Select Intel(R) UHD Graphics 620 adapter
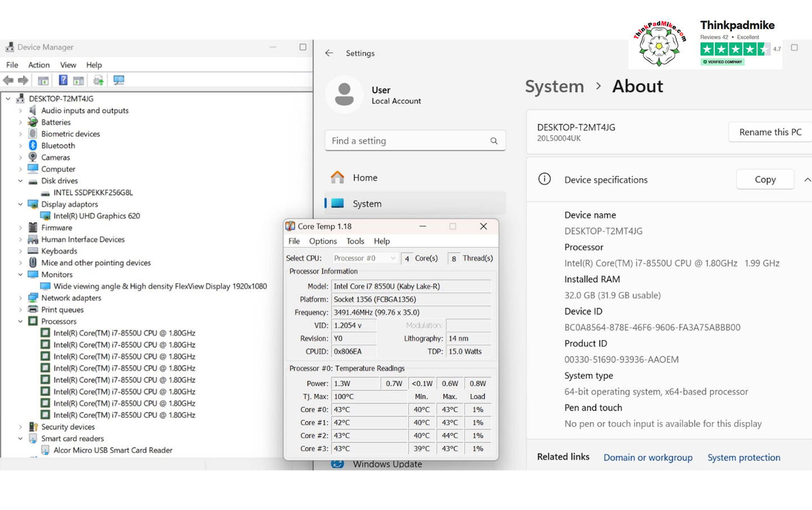Screen dimensions: 812x510 tap(97, 216)
